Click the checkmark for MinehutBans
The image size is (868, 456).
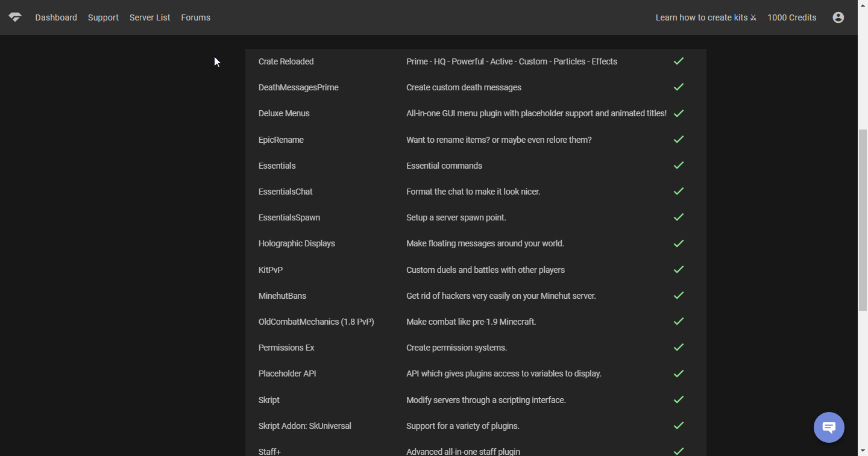pyautogui.click(x=679, y=296)
